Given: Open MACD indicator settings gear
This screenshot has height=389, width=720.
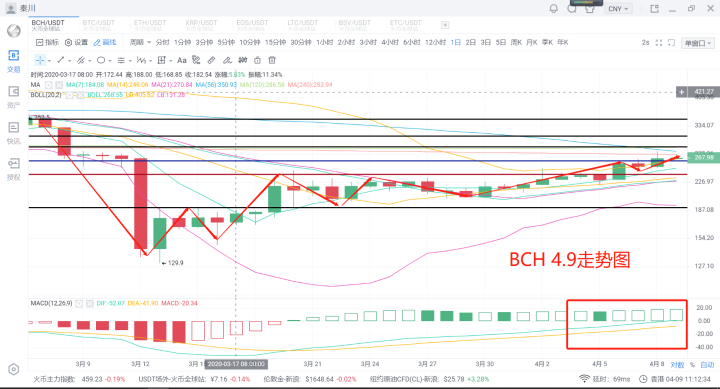Looking at the screenshot, I should tap(79, 304).
